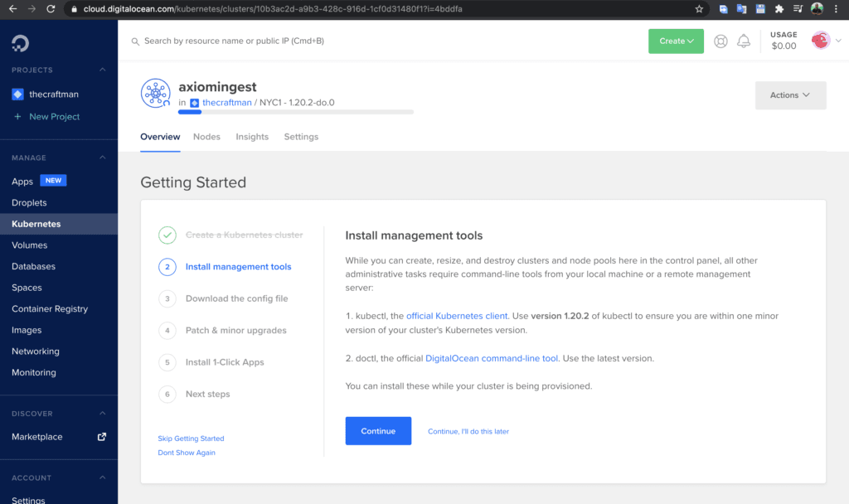Open the official Kubernetes client link

click(457, 316)
